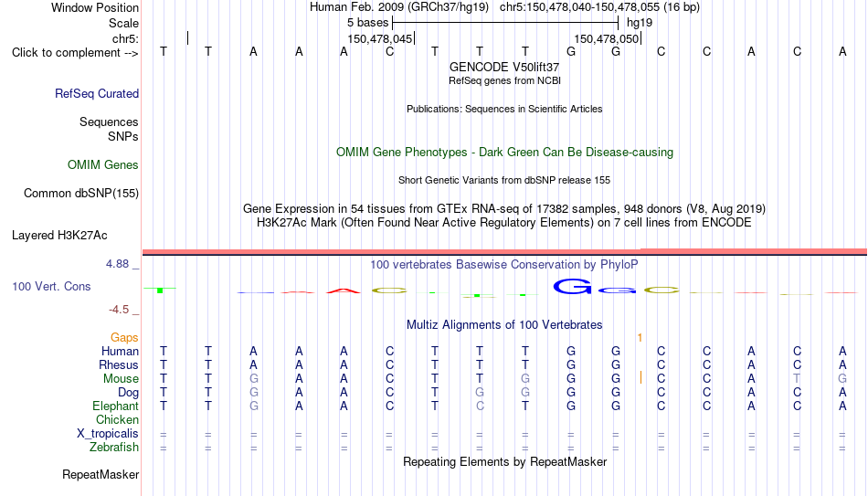Click the RepeatMasker track label
Screen dimensions: 868x496
coord(101,474)
